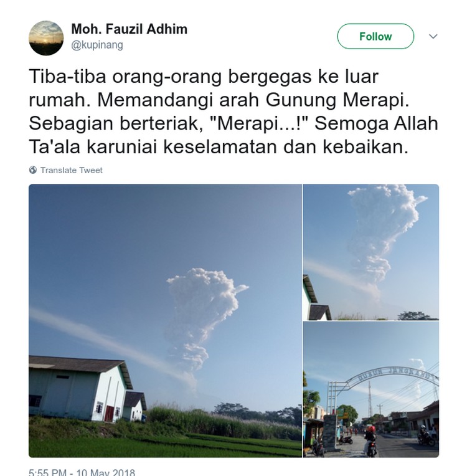The image size is (467, 476).
Task: Click the tweet text mentioning Gunung Merapi
Action: coord(233,112)
